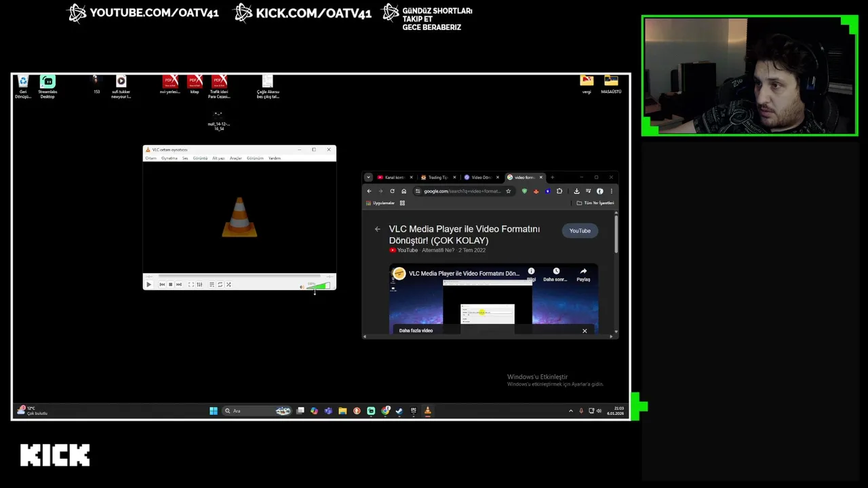Open weather widget 12°C Çok bulutlu
This screenshot has width=868, height=488.
tap(33, 411)
